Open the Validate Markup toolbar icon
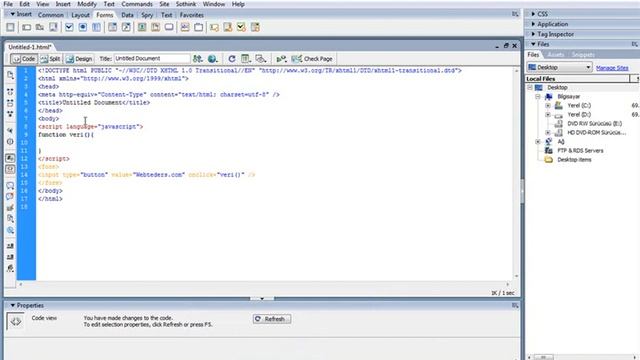640x360 pixels. tap(281, 59)
